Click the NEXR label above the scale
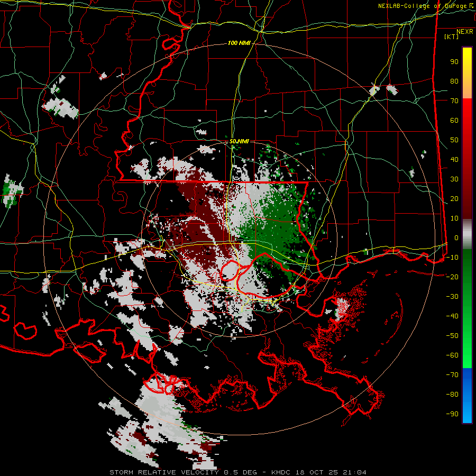 pos(465,32)
